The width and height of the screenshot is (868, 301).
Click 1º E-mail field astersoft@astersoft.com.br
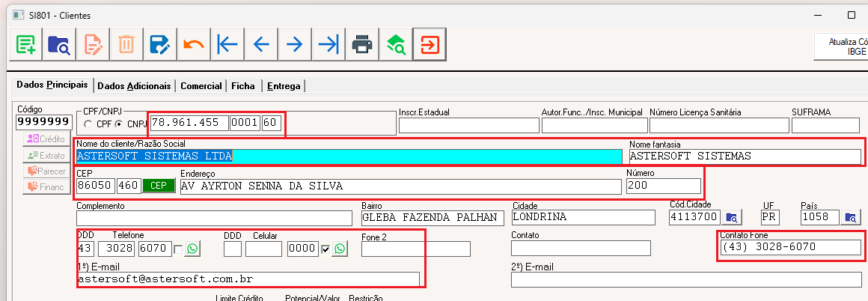tap(248, 279)
